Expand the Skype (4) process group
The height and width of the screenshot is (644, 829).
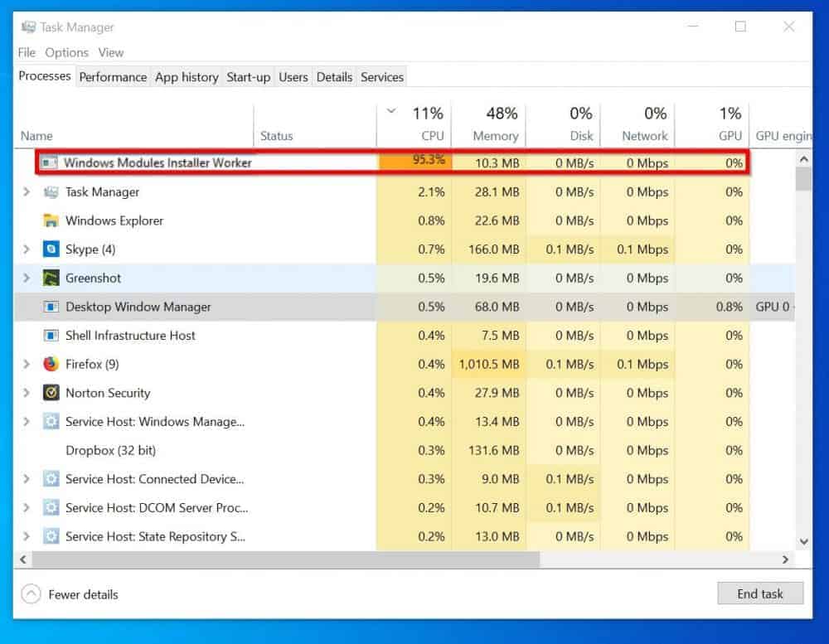(26, 249)
